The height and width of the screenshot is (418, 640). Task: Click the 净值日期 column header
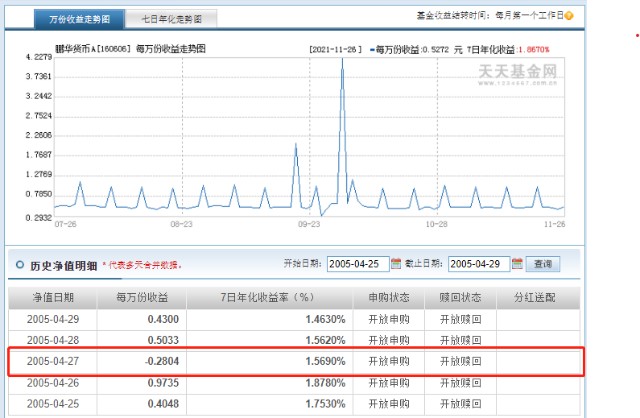pos(53,298)
